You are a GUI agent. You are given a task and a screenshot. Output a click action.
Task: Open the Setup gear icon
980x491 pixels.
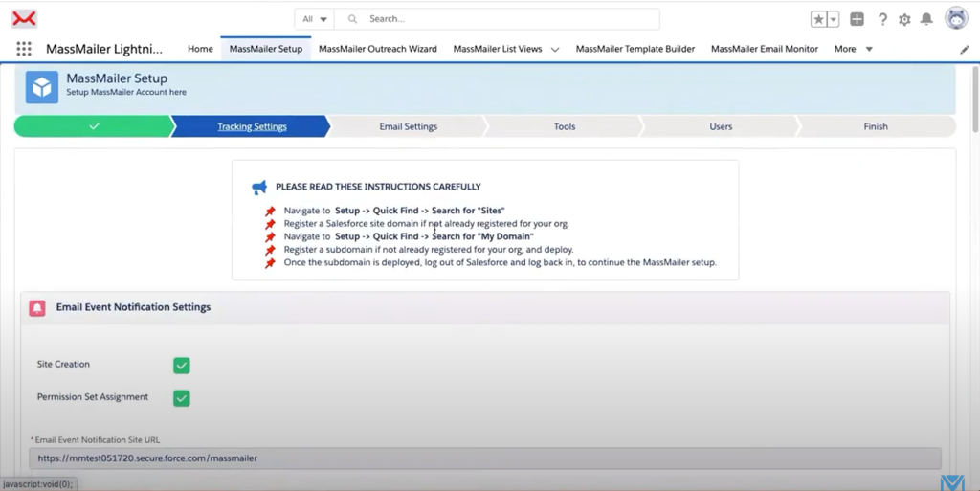904,19
